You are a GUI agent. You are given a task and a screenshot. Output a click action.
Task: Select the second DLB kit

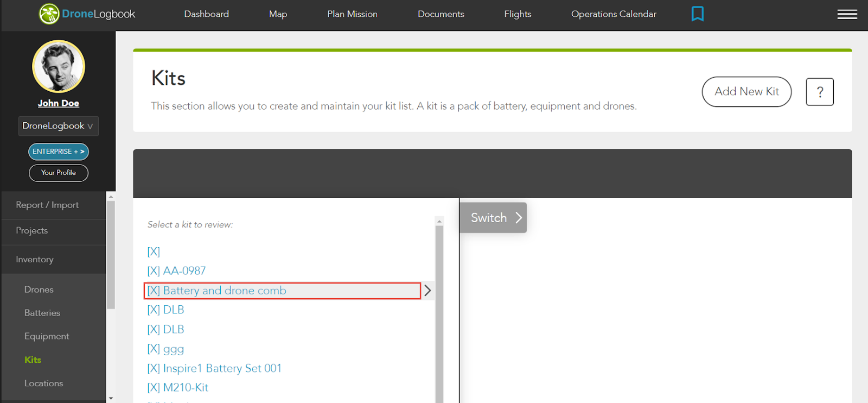click(165, 329)
